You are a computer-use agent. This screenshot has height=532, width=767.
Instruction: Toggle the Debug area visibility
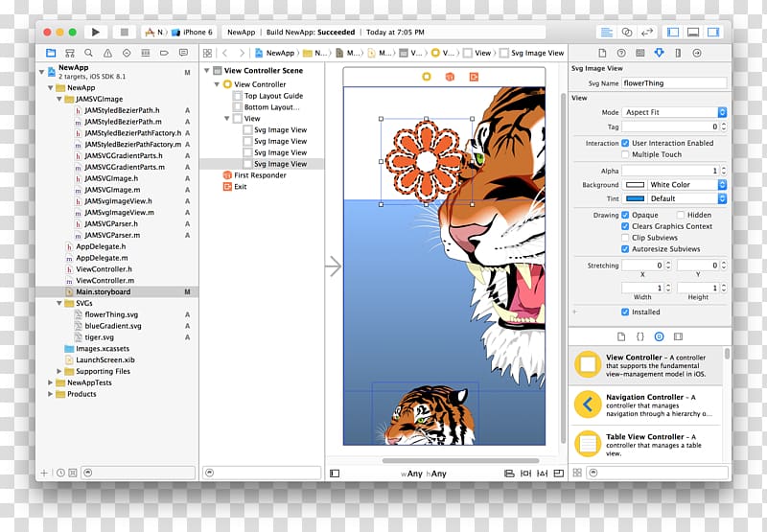click(693, 33)
